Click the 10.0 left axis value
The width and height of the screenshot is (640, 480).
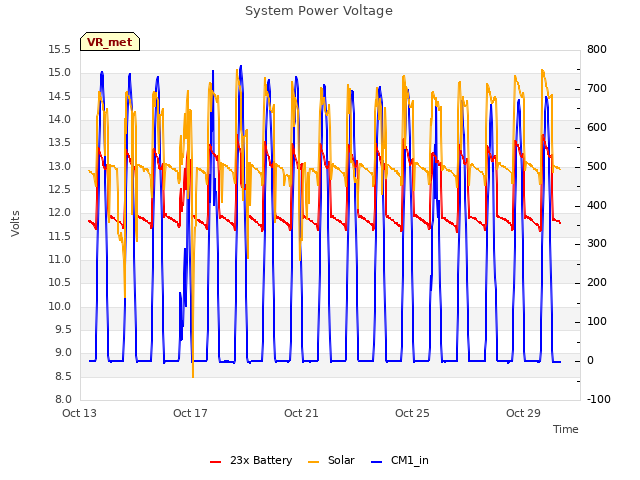click(60, 307)
